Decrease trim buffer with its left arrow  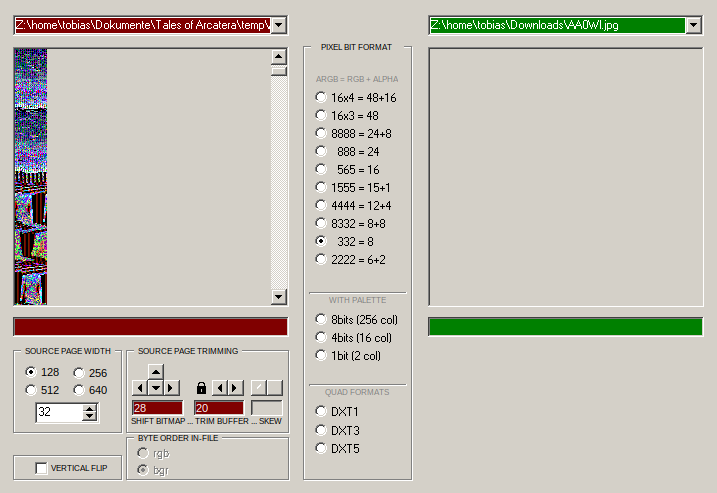[x=220, y=388]
